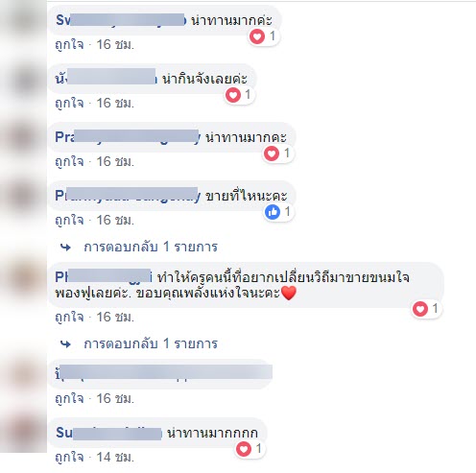Open profile picture of first commenter
This screenshot has height=473, width=476.
coord(25,20)
